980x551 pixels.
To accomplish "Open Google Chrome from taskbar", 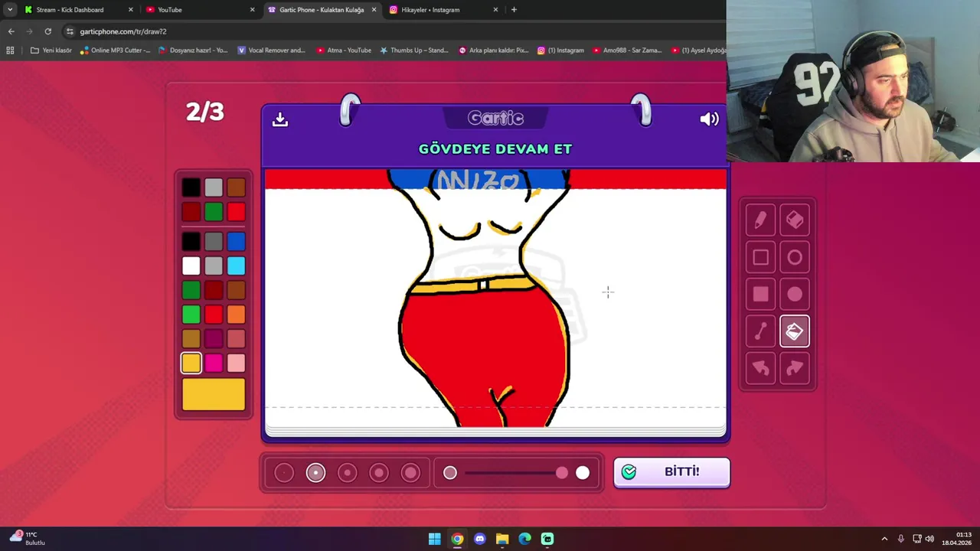I will point(457,539).
